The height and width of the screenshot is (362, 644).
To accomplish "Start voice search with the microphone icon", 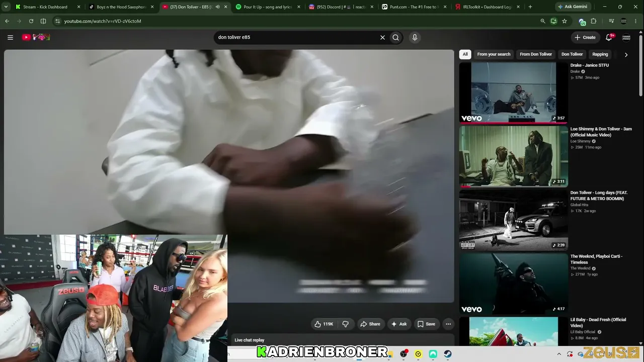I will coord(415,37).
